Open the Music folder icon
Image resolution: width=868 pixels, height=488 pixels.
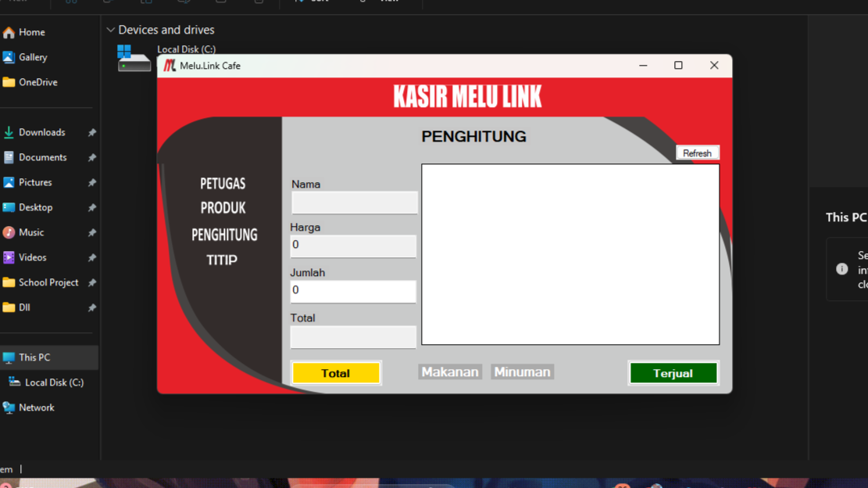9,232
